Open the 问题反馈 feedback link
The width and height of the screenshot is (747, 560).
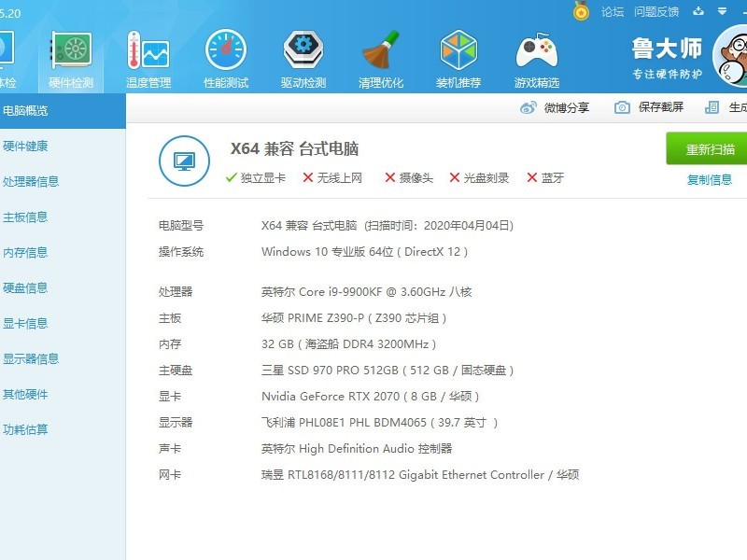click(656, 11)
